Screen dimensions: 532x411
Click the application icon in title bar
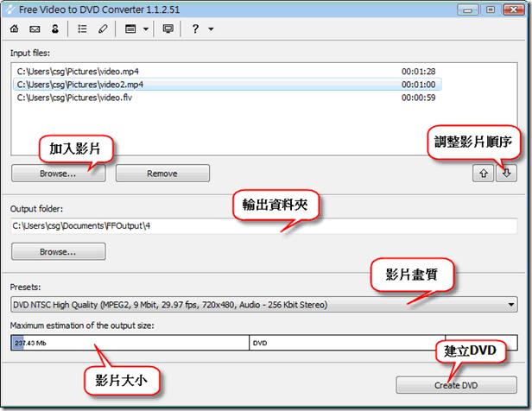(x=10, y=9)
